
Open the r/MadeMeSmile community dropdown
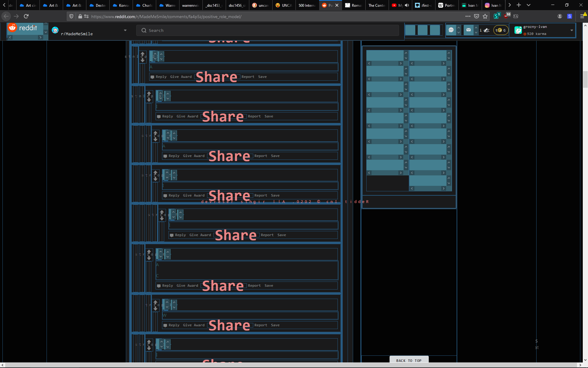(125, 30)
